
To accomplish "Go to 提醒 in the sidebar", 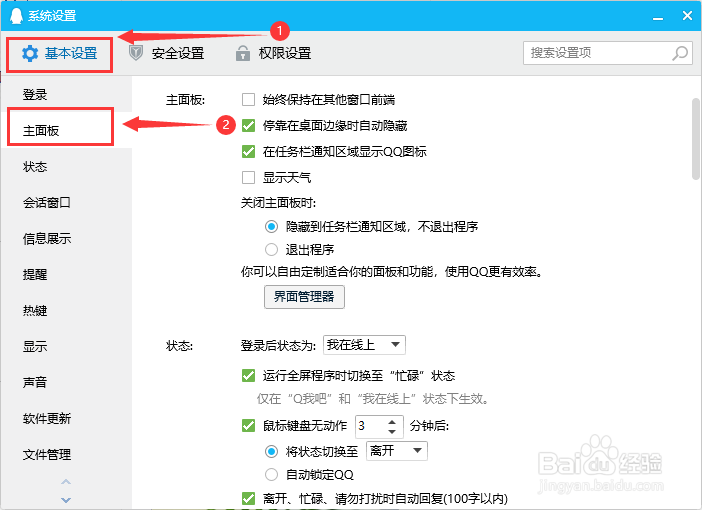I will click(67, 274).
